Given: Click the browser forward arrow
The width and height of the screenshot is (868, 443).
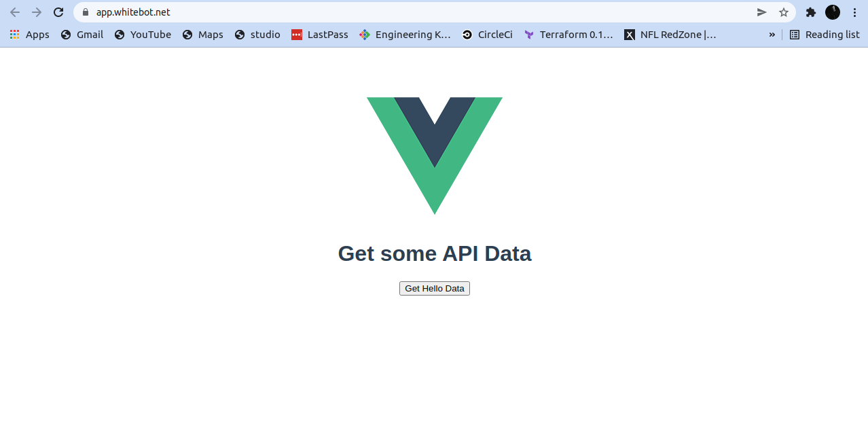Looking at the screenshot, I should pos(37,12).
